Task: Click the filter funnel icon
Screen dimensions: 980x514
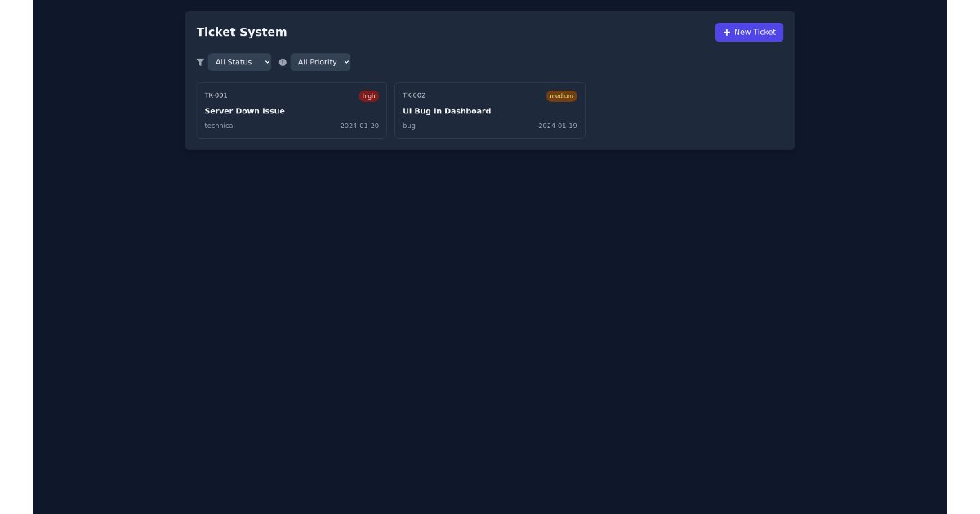Action: click(x=200, y=62)
